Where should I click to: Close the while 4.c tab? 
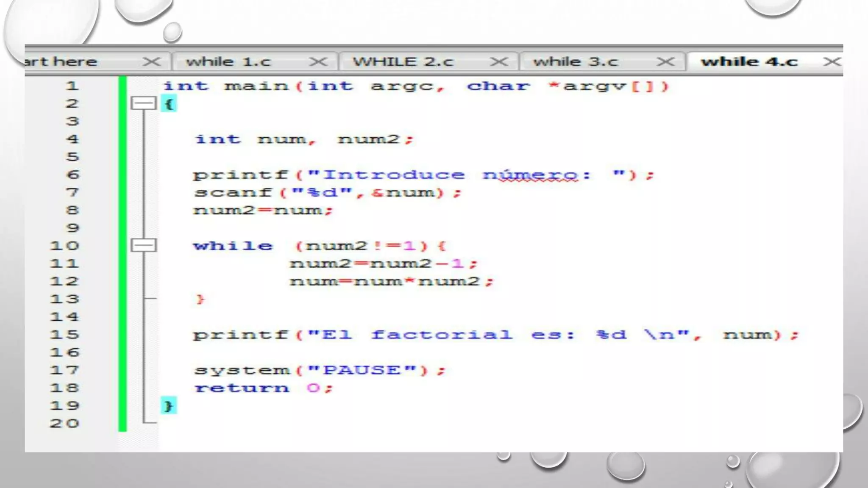(832, 62)
